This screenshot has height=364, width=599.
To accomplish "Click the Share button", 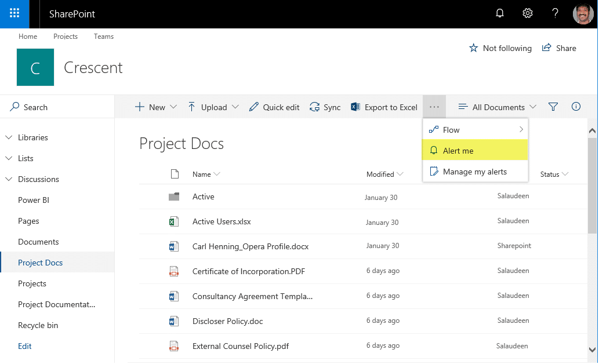I will pos(559,48).
